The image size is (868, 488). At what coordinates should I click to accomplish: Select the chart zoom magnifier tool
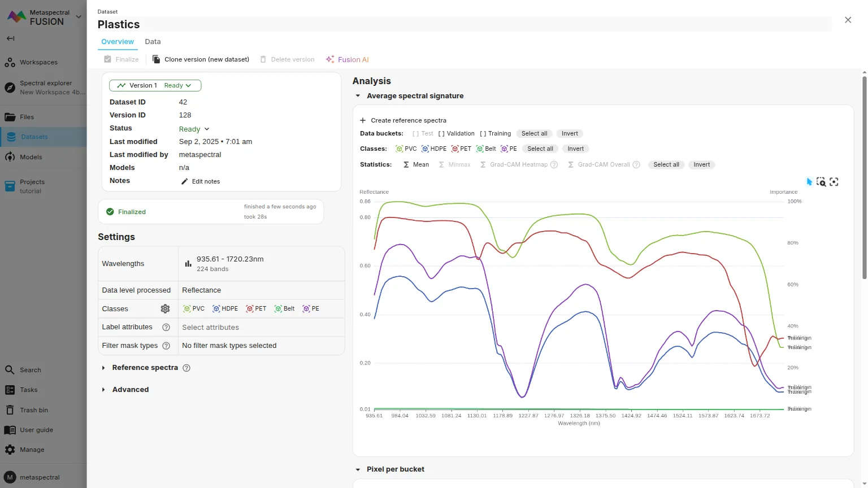[x=821, y=182]
